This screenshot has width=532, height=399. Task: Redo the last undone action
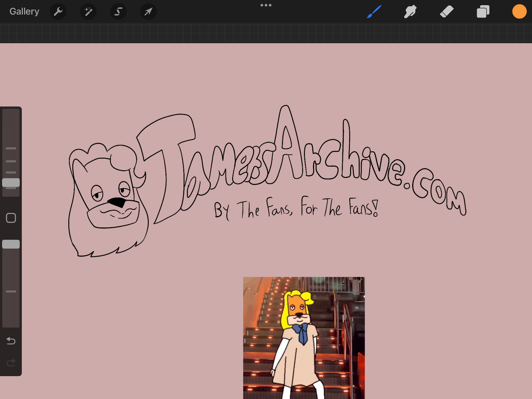11,363
